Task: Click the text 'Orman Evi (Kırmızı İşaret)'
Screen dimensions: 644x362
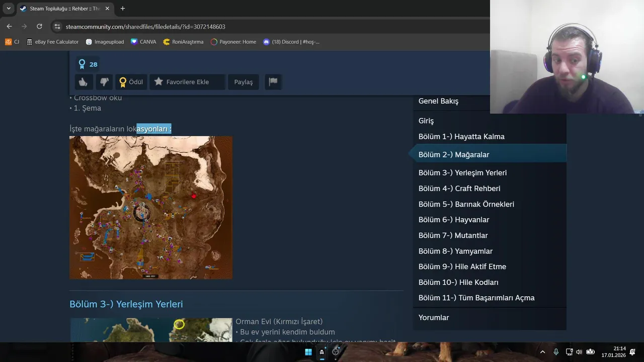Action: [279, 322]
